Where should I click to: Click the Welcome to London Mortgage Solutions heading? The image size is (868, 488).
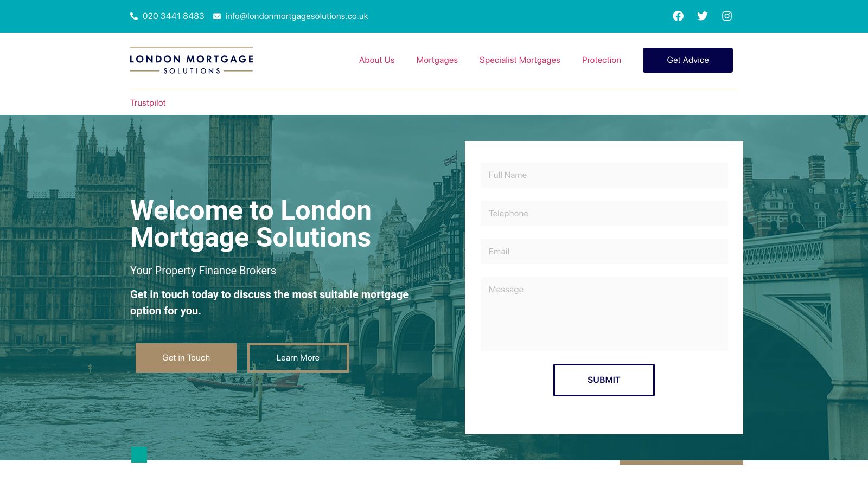point(251,224)
